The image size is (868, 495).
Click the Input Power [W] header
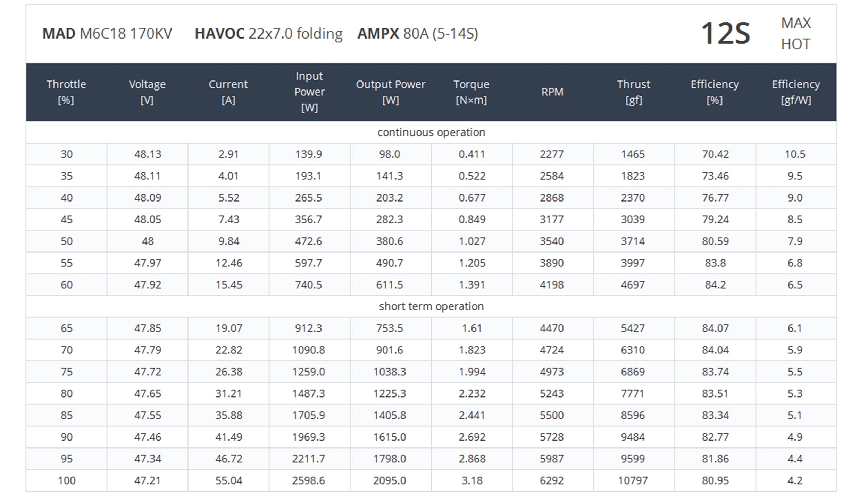click(x=309, y=92)
